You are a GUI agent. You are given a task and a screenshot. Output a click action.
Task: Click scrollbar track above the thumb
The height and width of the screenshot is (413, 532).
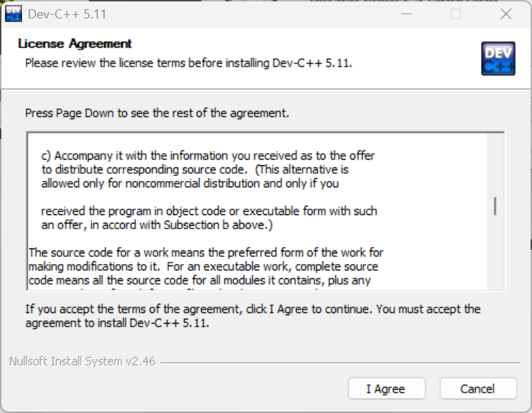pos(495,163)
